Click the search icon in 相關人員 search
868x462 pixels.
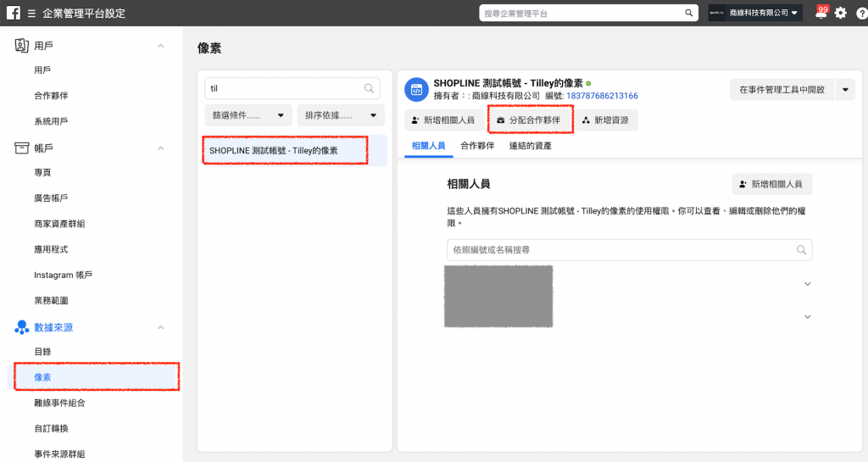(801, 250)
